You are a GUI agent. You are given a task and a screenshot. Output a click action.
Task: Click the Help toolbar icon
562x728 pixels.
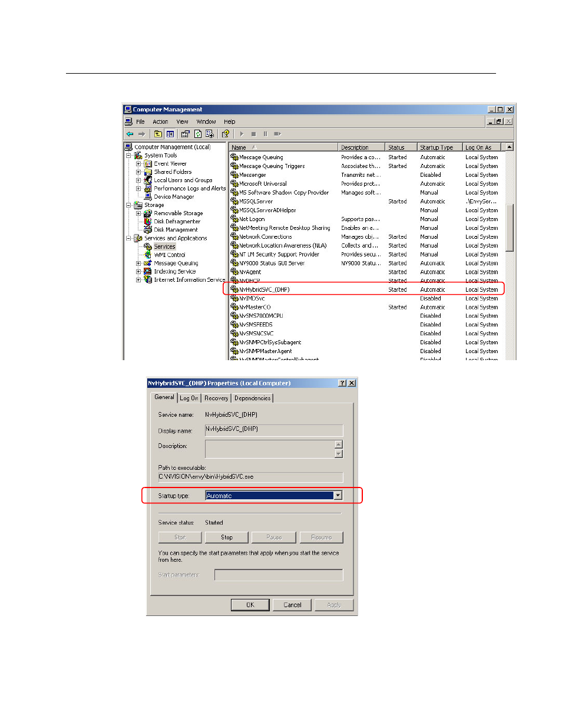coord(225,134)
